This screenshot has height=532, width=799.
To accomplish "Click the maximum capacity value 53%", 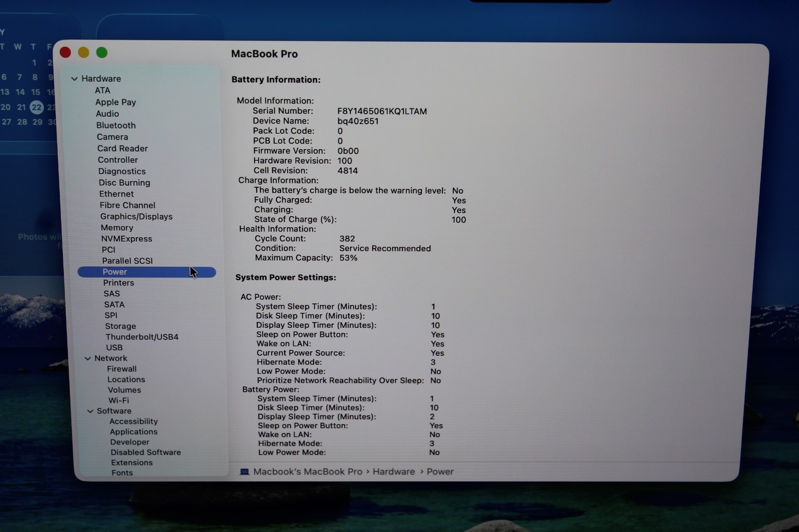I will [x=348, y=258].
